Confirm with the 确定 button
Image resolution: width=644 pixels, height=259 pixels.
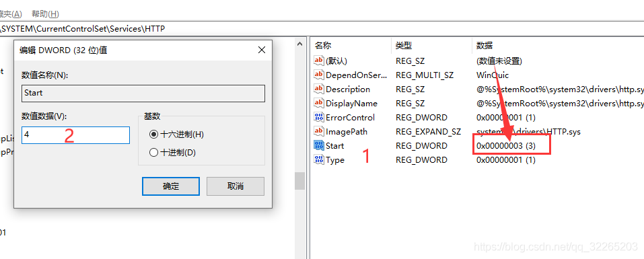[171, 186]
